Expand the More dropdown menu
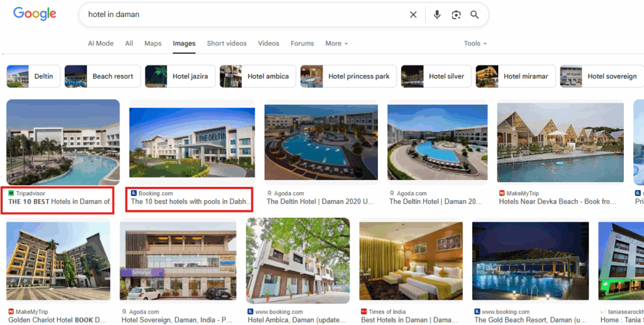The image size is (644, 325). 336,43
